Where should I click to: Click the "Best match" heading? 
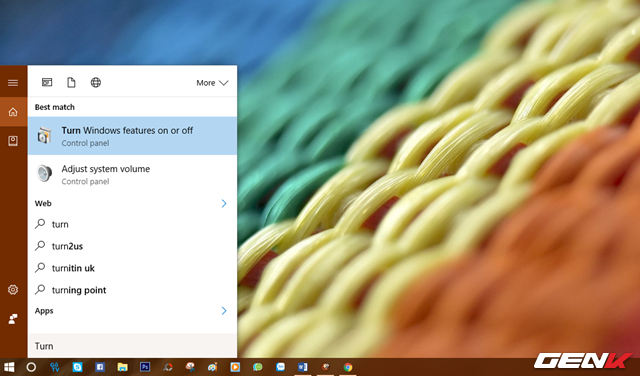pos(55,107)
